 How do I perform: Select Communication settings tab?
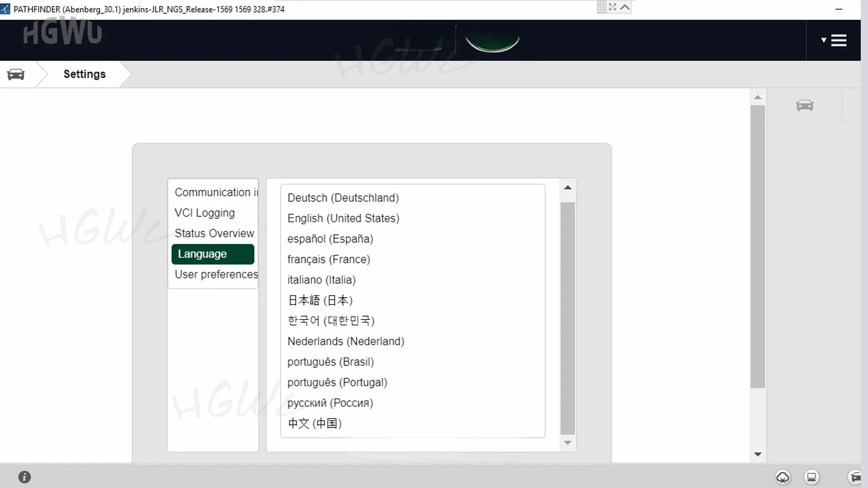coord(215,192)
